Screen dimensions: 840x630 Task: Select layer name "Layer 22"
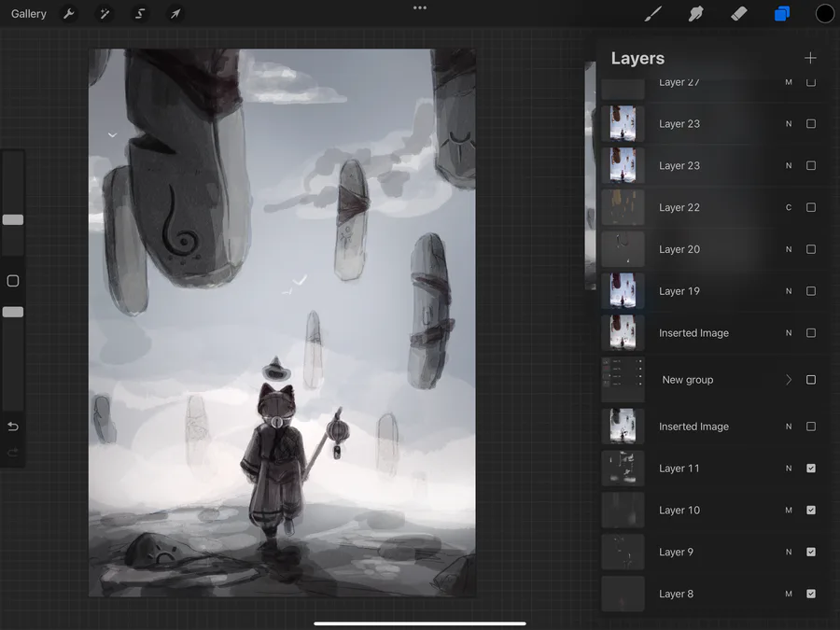point(679,207)
